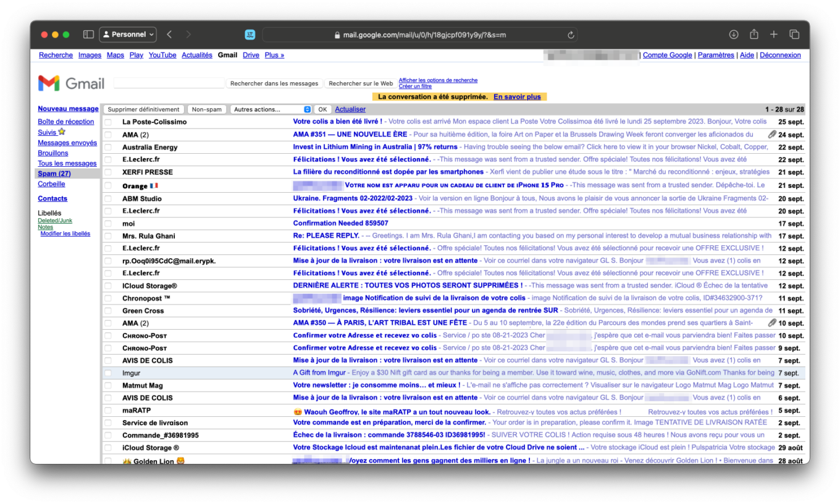This screenshot has width=840, height=504.
Task: Click the 'Non-spam' button
Action: point(207,109)
